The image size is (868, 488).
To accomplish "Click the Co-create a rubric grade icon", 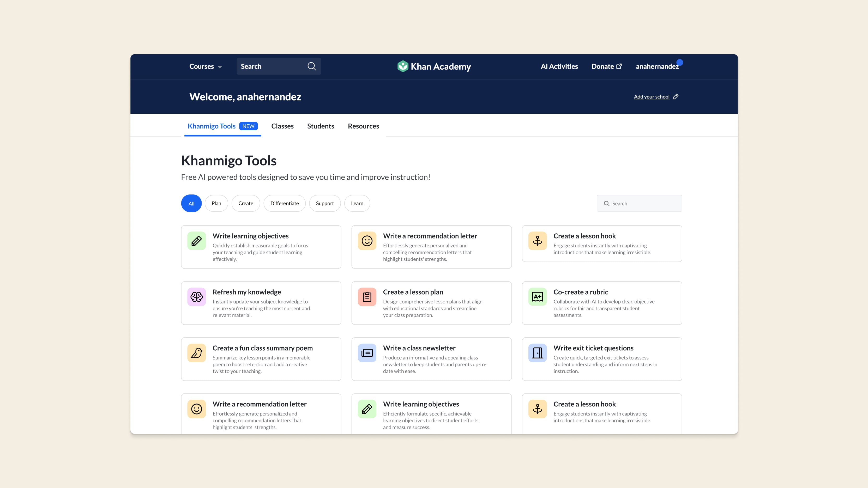I will pyautogui.click(x=537, y=297).
